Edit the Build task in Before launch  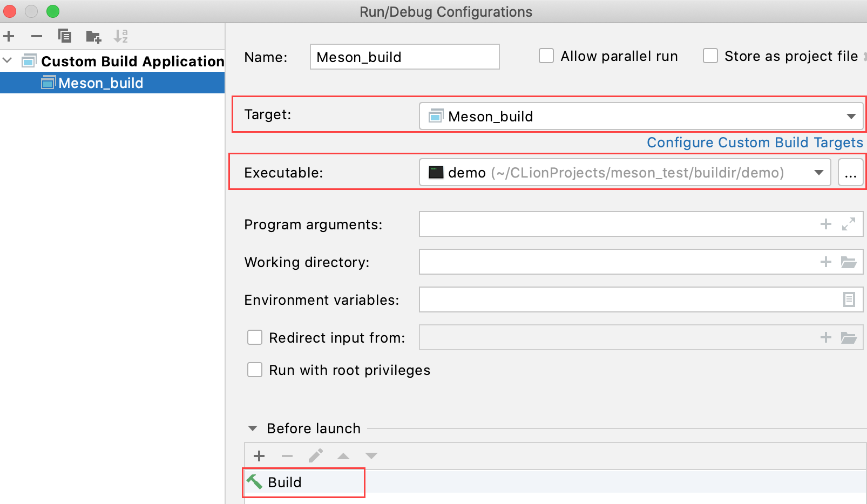tap(315, 455)
